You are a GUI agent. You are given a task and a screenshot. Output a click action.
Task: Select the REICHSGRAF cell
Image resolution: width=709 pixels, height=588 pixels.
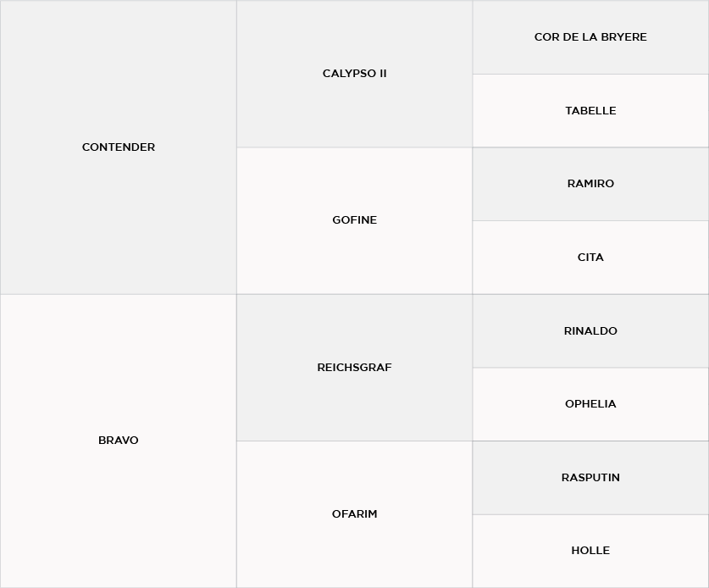[354, 368]
